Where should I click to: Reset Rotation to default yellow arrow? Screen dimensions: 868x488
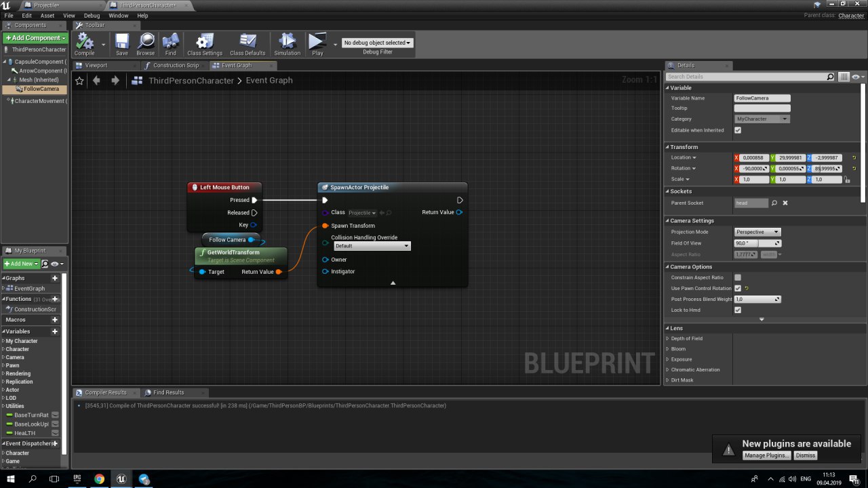(854, 169)
